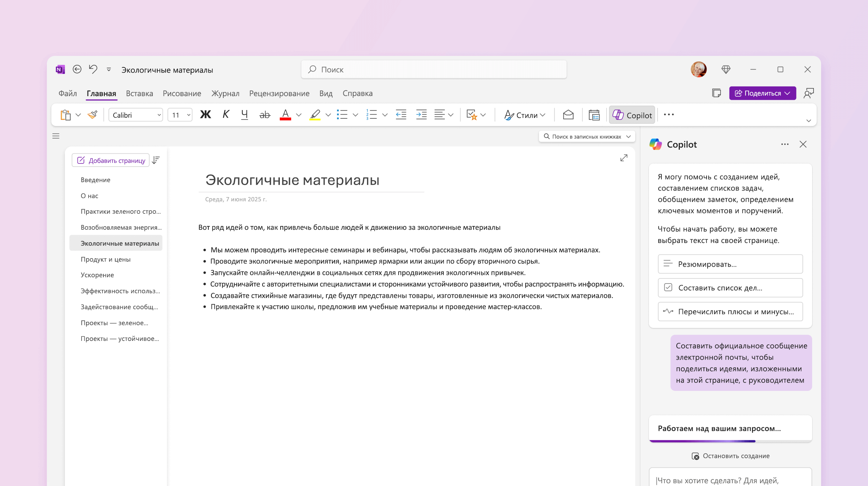Apply the red font color
The height and width of the screenshot is (486, 868).
(285, 115)
